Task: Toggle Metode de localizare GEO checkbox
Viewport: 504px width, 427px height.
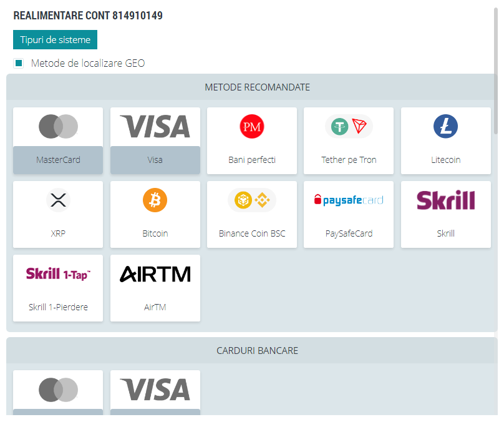Action: [19, 63]
